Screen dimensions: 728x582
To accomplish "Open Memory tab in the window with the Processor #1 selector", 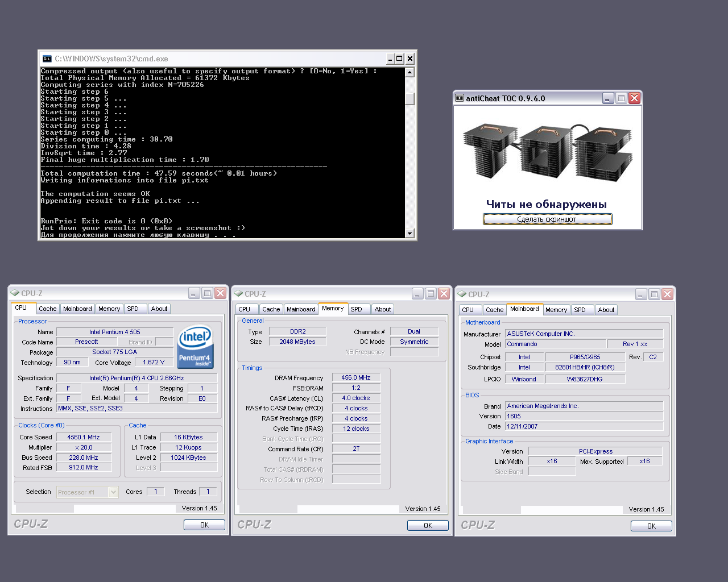I will [109, 309].
